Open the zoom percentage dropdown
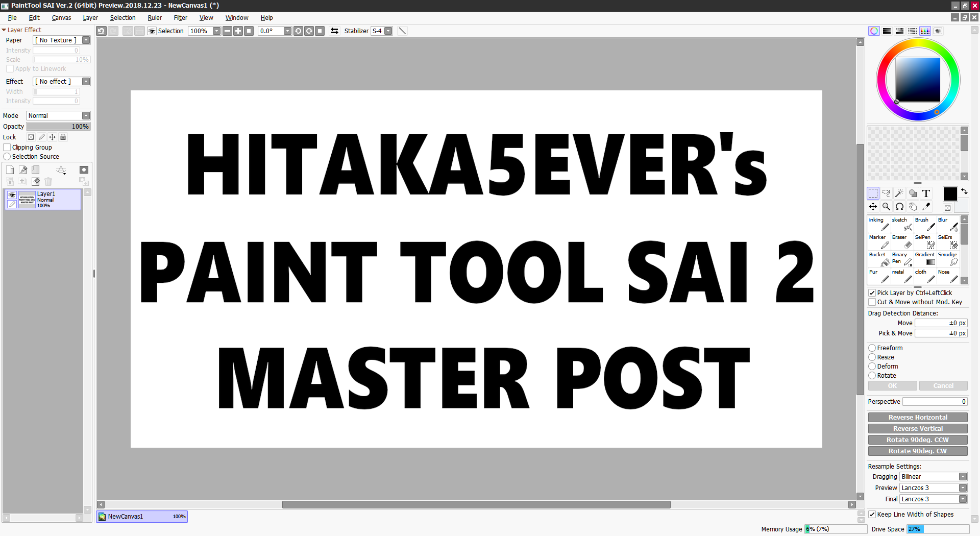Screen dimensions: 980x536 pos(216,31)
